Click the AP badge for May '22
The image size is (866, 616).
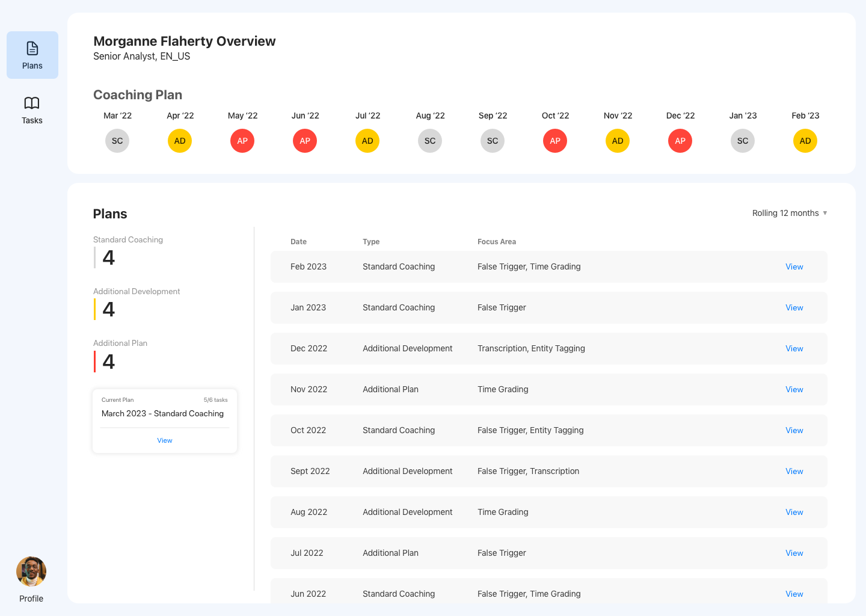(x=242, y=140)
